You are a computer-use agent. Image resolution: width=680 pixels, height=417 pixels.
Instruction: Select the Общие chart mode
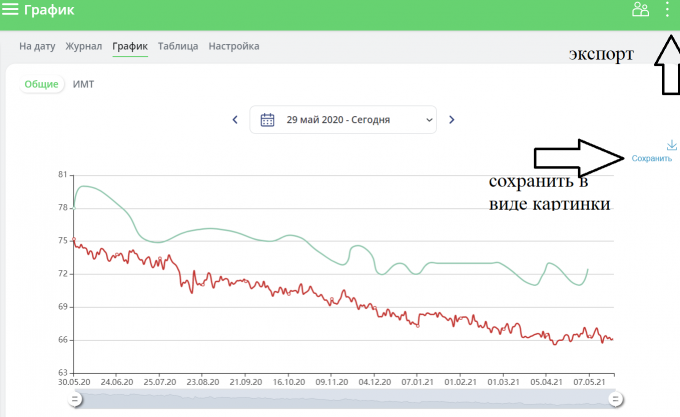[x=41, y=85]
